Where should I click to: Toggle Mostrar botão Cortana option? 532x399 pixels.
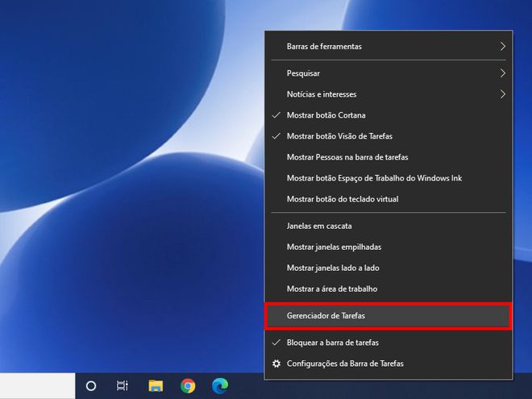tap(389, 115)
